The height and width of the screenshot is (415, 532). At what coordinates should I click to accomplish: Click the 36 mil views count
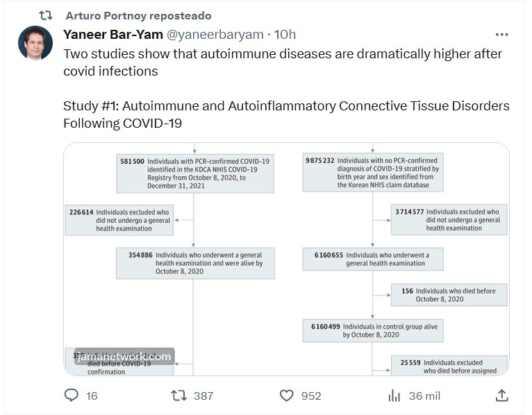coord(425,396)
